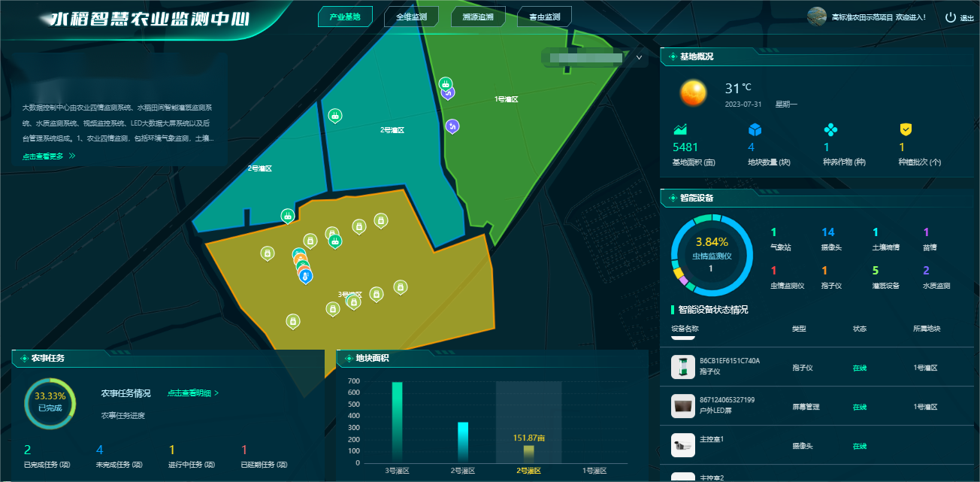The height and width of the screenshot is (482, 980).
Task: Click the 33.33% 已完成 progress ring
Action: tap(50, 402)
